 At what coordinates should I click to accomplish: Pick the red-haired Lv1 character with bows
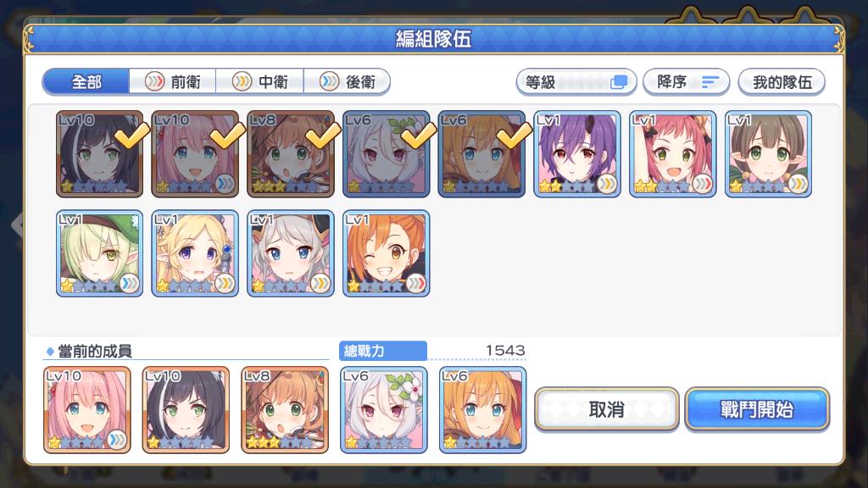point(672,154)
